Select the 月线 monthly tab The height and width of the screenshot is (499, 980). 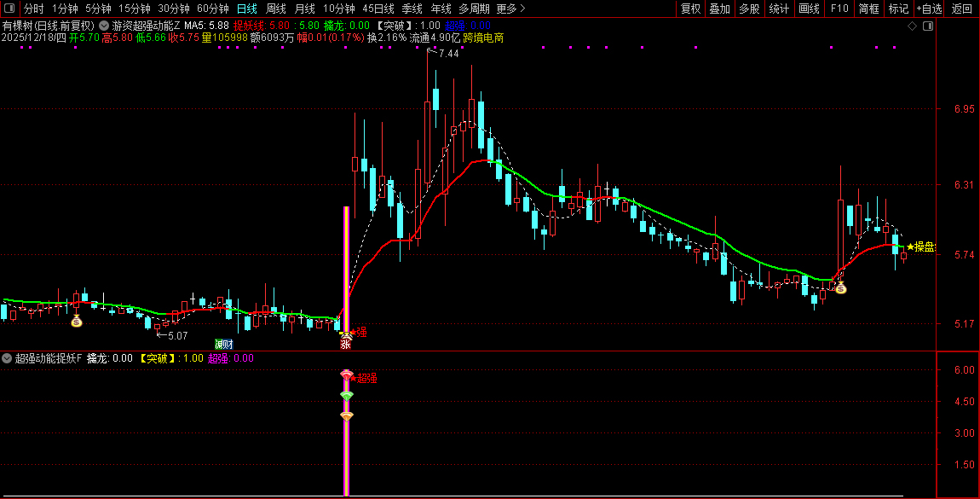[304, 9]
